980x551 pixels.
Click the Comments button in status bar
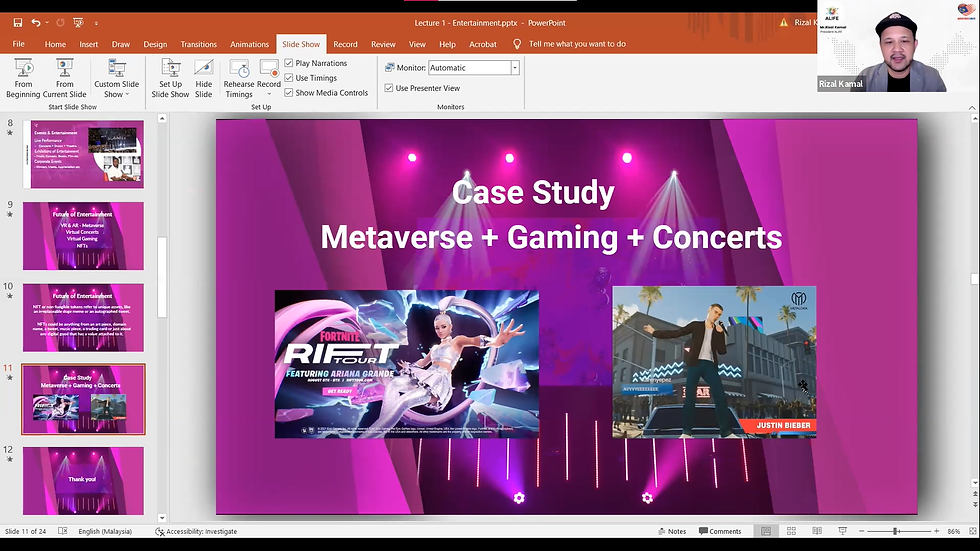(720, 531)
